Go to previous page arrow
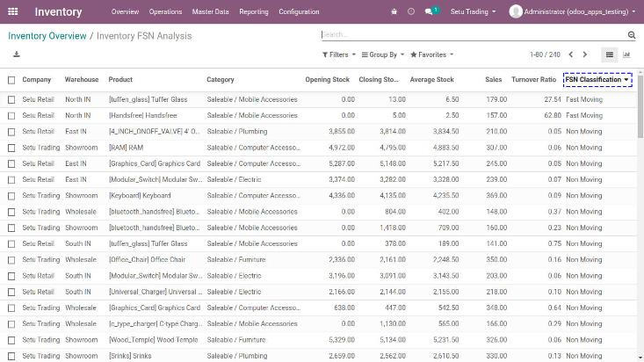The height and width of the screenshot is (362, 644). pos(571,54)
